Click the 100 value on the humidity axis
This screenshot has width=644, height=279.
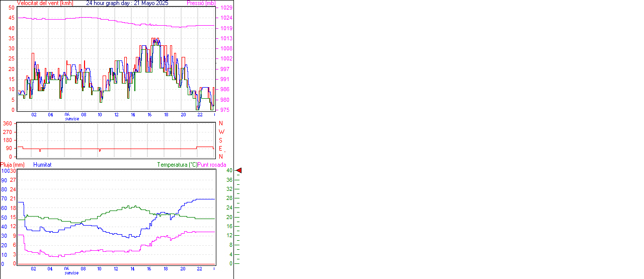5,171
